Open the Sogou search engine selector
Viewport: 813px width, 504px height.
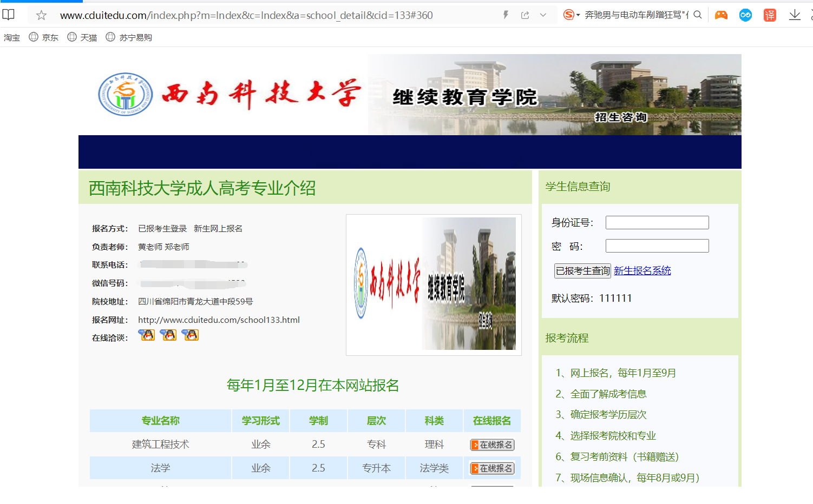tap(571, 15)
